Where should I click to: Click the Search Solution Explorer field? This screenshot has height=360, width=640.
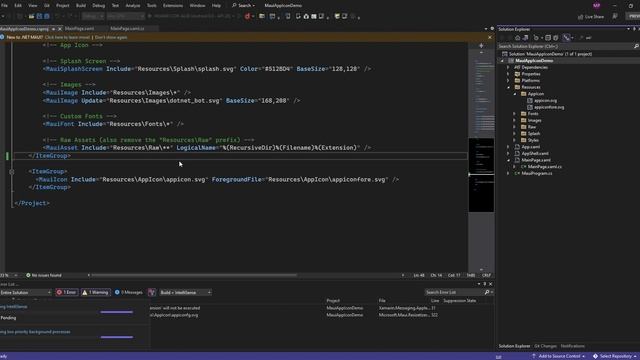568,47
